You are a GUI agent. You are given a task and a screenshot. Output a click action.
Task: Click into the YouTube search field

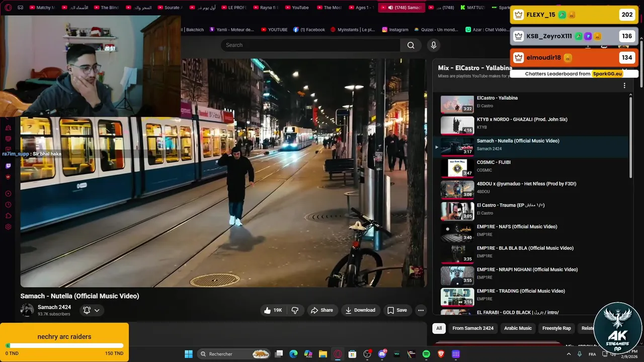click(310, 45)
